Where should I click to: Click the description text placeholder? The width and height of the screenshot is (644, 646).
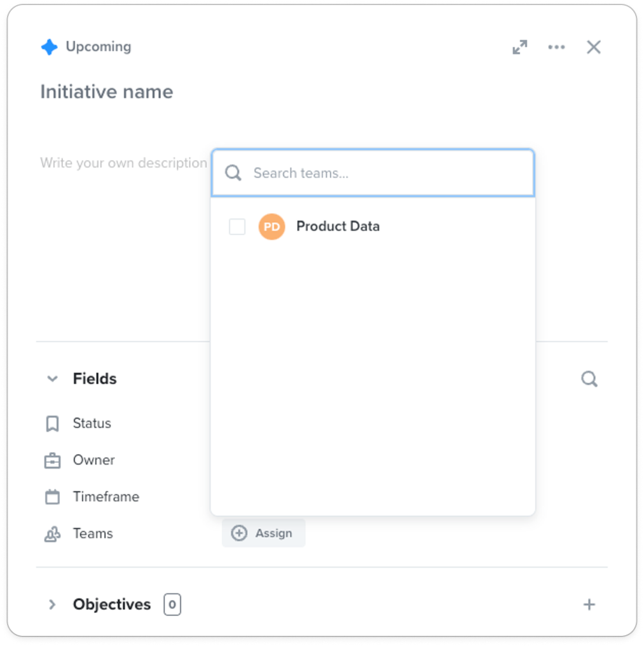123,163
